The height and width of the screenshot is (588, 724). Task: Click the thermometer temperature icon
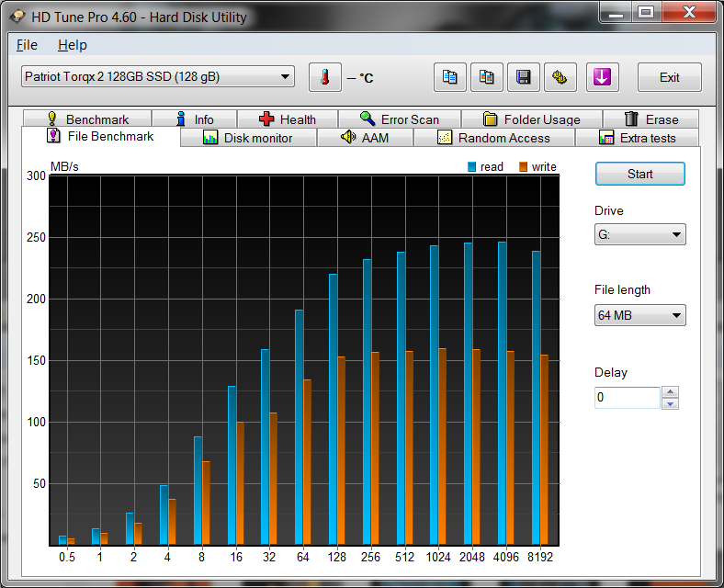pos(324,77)
